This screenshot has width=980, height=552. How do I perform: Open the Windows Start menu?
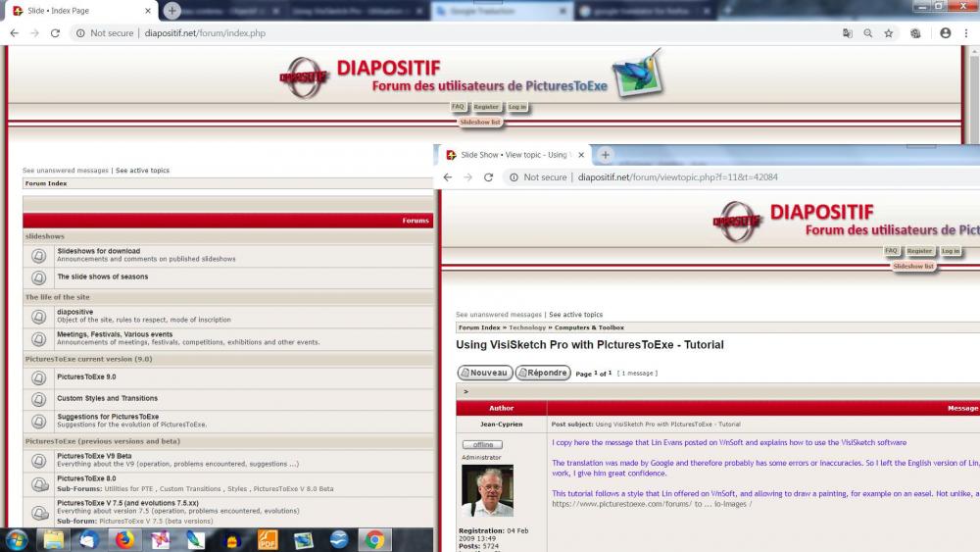[x=17, y=539]
